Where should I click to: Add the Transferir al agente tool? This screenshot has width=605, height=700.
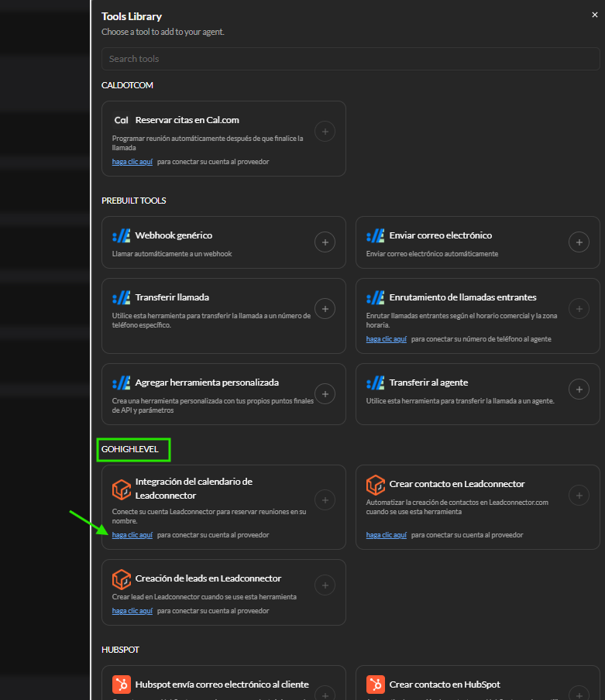point(579,389)
